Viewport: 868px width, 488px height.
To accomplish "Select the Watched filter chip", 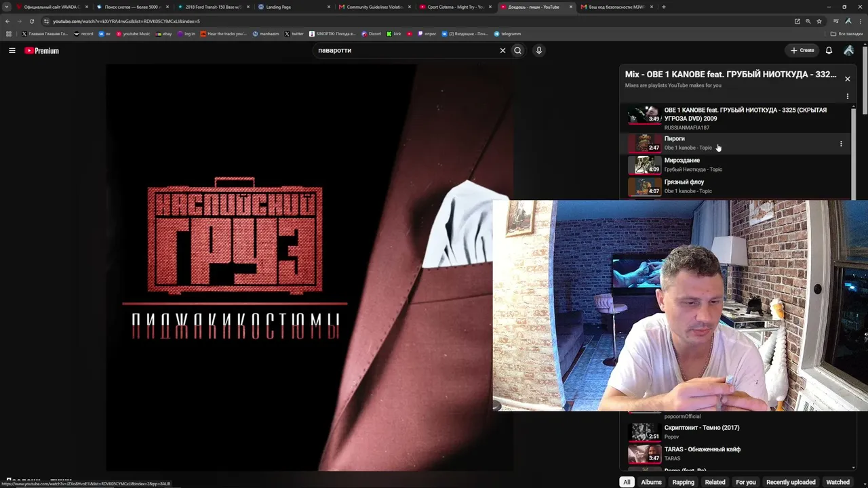I will 837,482.
